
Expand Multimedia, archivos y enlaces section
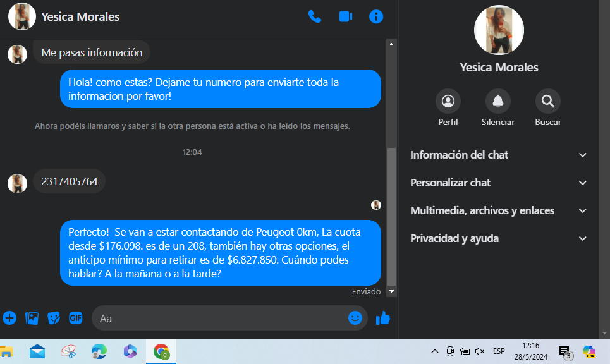pyautogui.click(x=499, y=210)
